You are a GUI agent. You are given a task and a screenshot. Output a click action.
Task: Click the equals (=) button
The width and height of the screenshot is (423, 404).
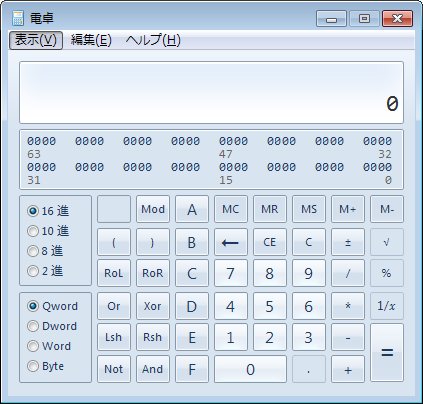pos(387,353)
